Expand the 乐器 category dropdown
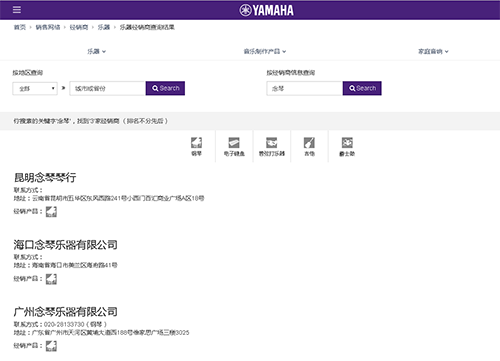This screenshot has height=361, width=500. [96, 51]
